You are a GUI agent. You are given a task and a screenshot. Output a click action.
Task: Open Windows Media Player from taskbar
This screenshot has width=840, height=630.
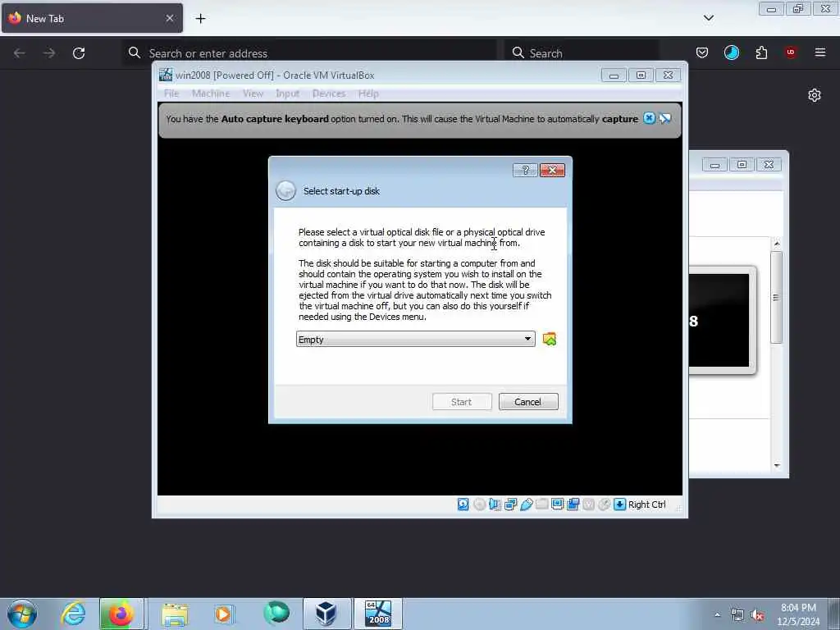pos(223,614)
